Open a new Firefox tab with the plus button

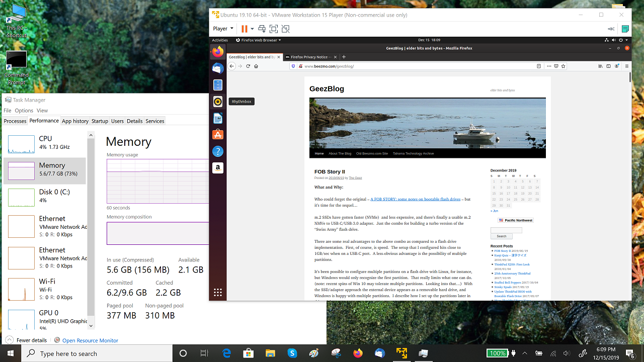pos(344,57)
